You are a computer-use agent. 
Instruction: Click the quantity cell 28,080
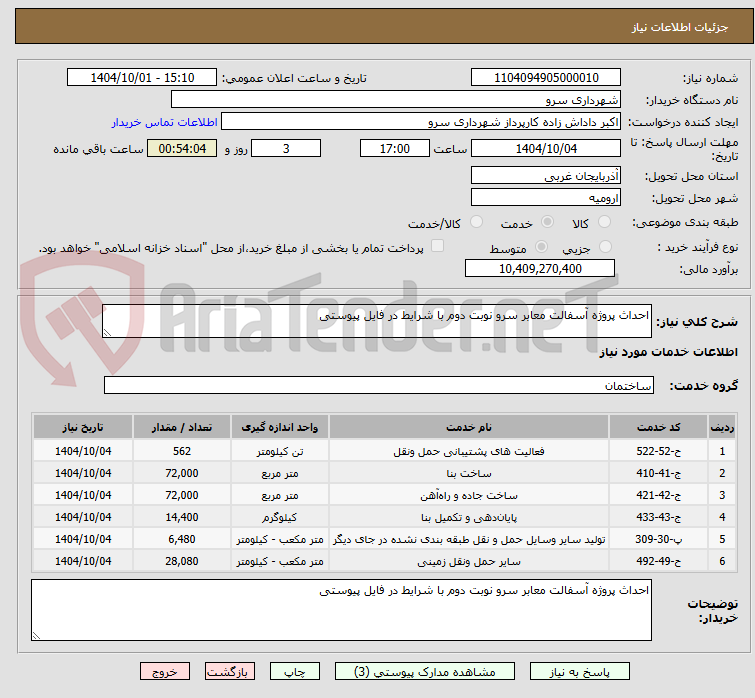182,561
